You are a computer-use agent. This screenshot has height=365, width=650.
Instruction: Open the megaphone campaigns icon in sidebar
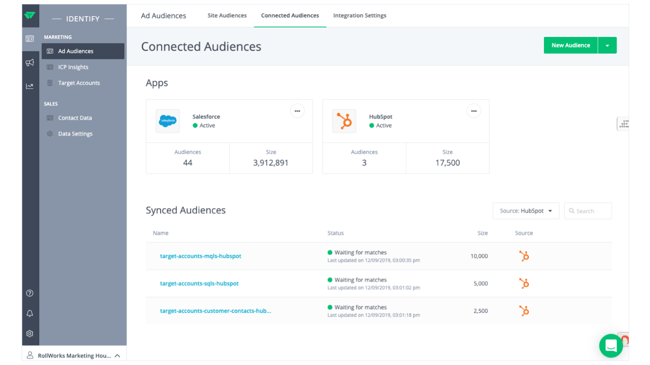point(30,63)
